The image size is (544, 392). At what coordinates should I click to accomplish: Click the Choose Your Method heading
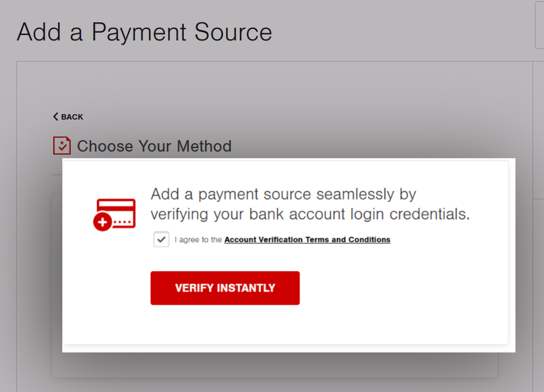click(154, 146)
